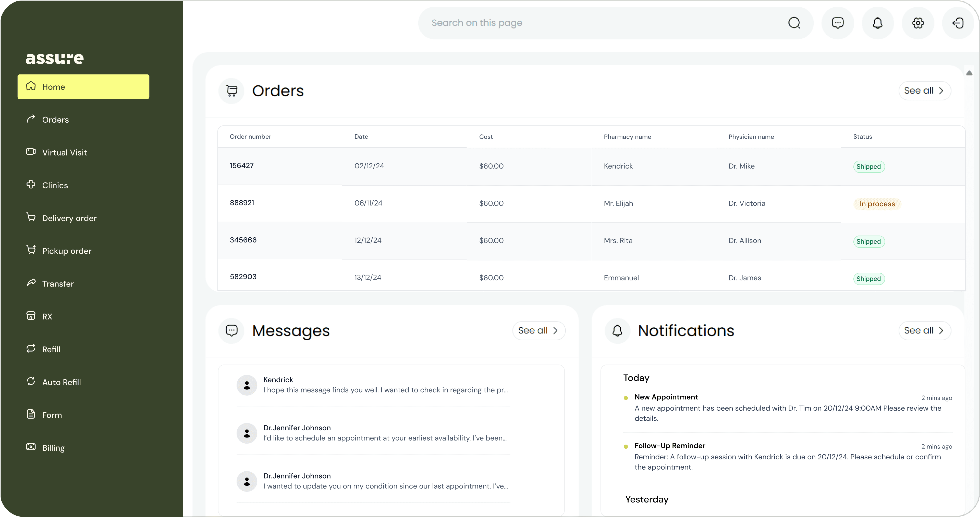Select the Pickup order icon
This screenshot has width=980, height=517.
[31, 250]
